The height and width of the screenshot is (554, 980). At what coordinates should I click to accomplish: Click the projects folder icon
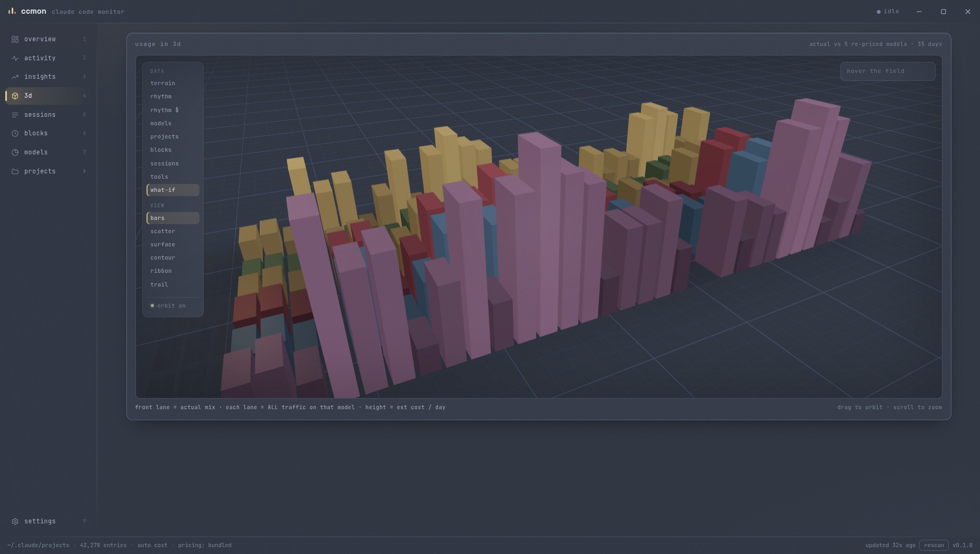15,171
